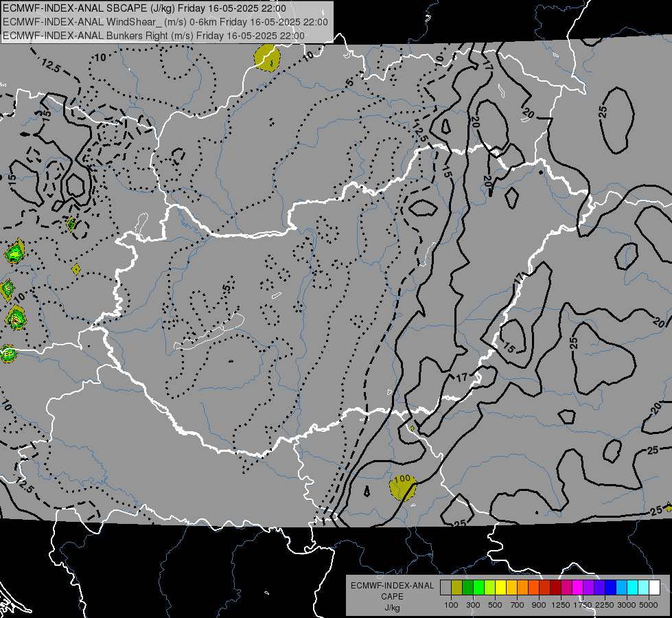Click the SBCAPE title line in header
This screenshot has height=618, width=672.
point(144,8)
